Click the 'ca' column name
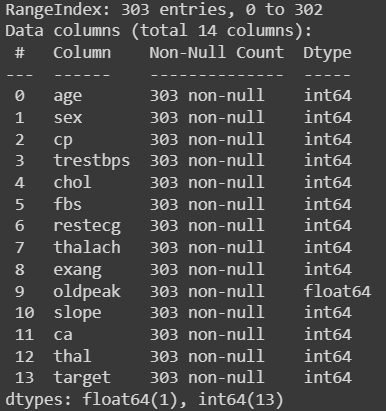 [63, 335]
